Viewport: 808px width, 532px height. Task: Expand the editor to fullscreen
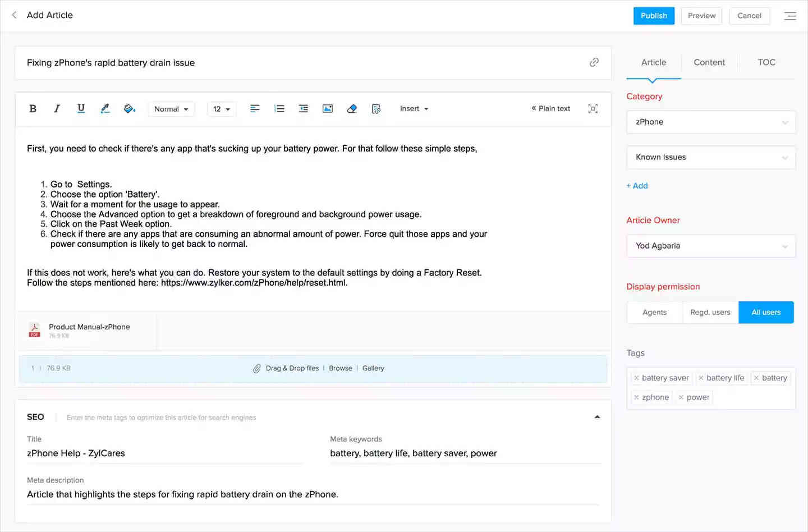click(593, 108)
